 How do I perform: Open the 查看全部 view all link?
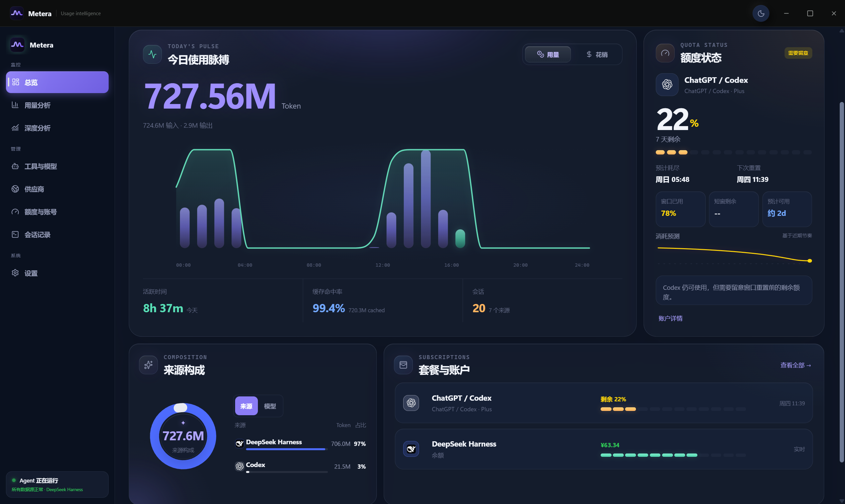pos(796,365)
